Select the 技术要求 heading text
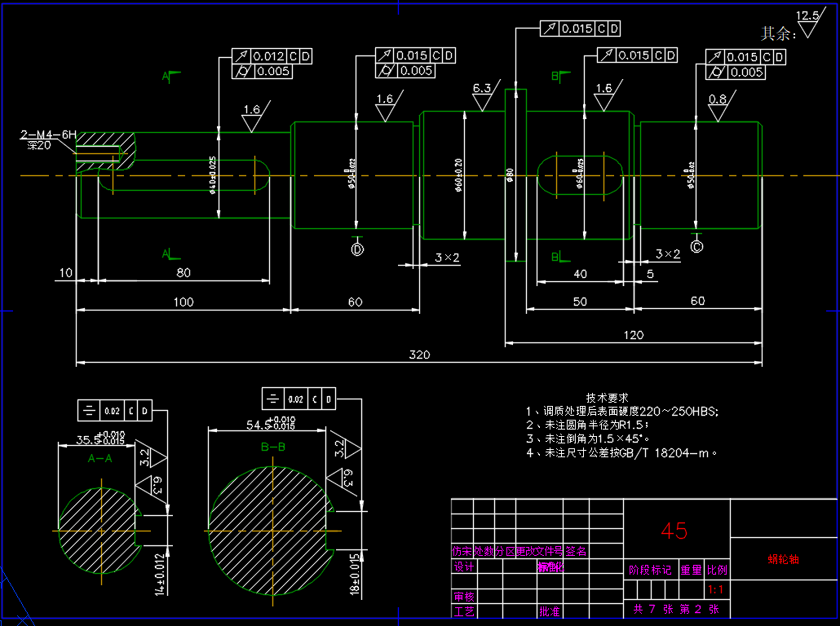Screen dimensions: 840x626 tap(613, 398)
